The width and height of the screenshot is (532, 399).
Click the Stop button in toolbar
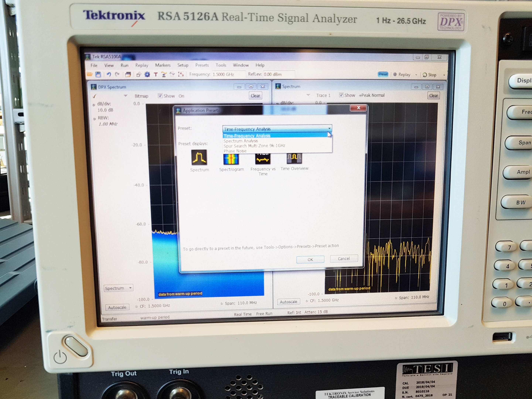[x=429, y=75]
